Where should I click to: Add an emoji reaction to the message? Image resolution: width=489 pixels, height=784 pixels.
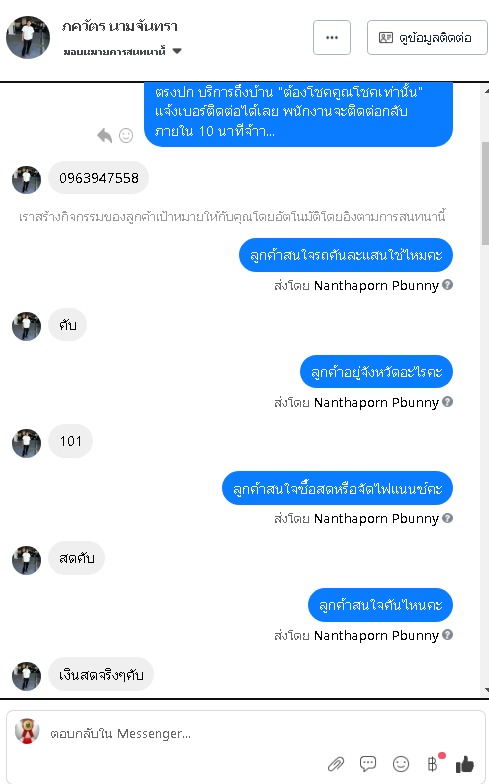pyautogui.click(x=126, y=136)
